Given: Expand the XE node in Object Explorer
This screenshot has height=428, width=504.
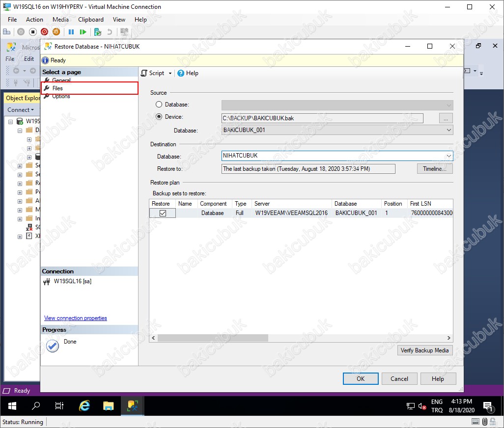Looking at the screenshot, I should coord(20,237).
